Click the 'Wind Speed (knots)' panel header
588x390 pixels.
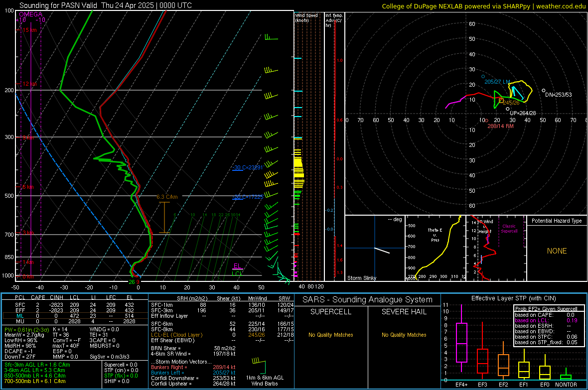click(x=306, y=18)
